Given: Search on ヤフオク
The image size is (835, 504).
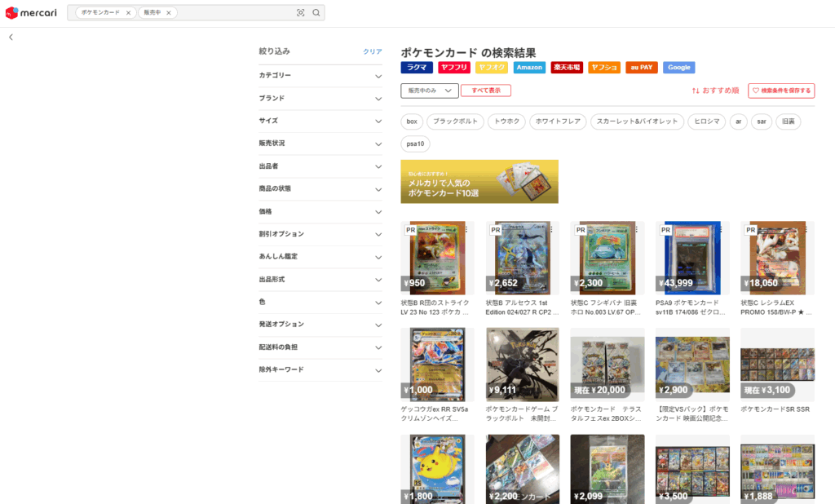Looking at the screenshot, I should point(492,68).
